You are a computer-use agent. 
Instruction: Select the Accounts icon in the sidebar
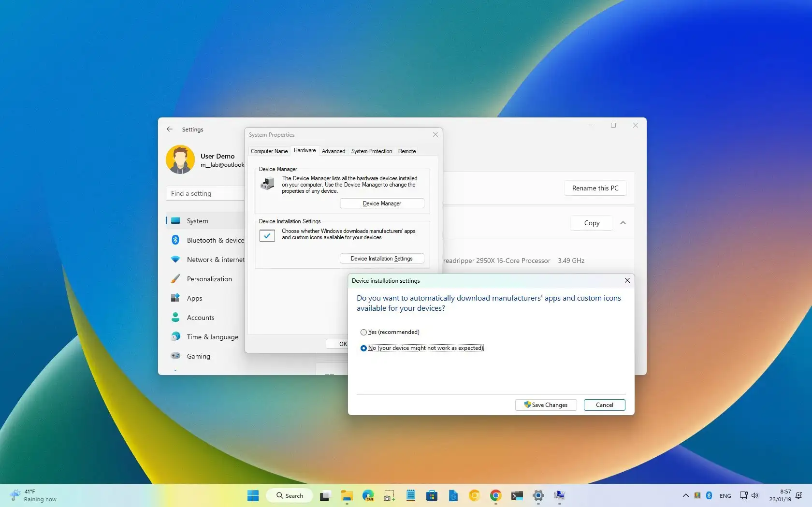click(x=176, y=318)
